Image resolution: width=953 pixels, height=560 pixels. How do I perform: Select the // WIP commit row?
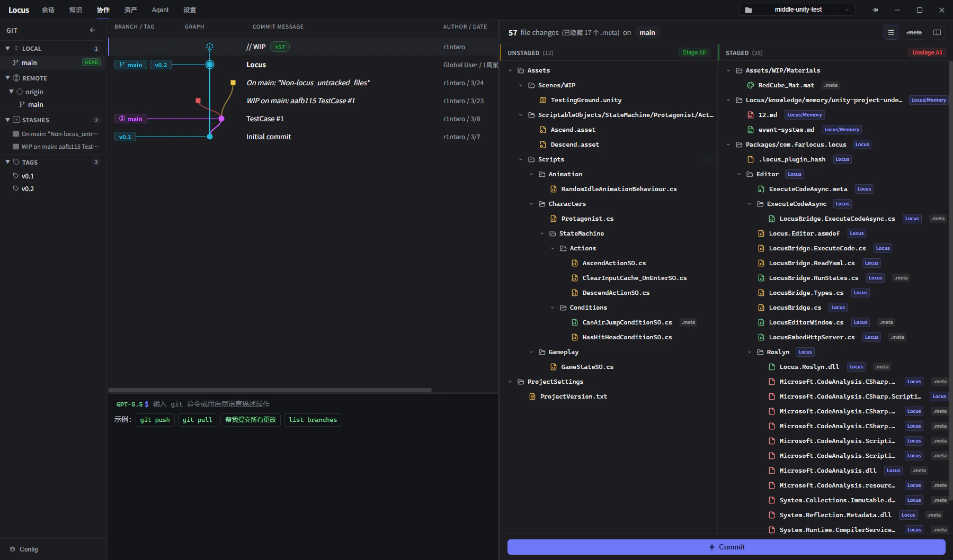(x=303, y=47)
